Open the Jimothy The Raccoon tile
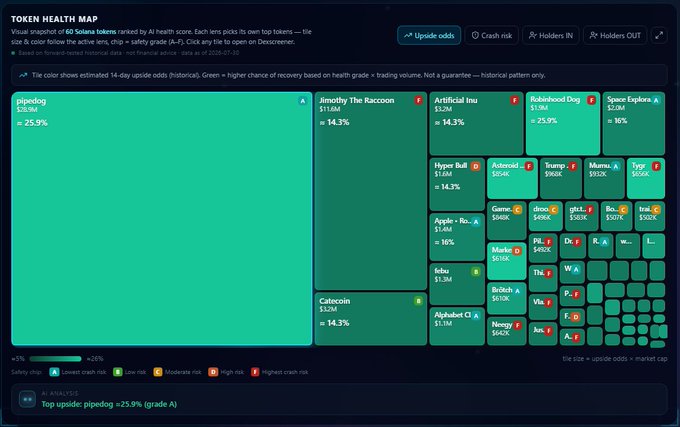This screenshot has width=680, height=427. coord(371,191)
